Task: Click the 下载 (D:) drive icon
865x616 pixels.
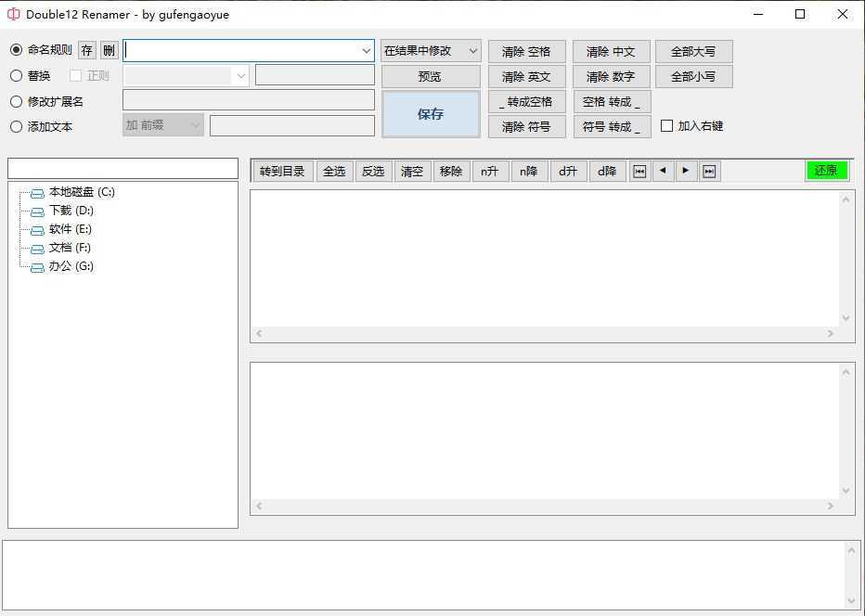Action: 37,211
